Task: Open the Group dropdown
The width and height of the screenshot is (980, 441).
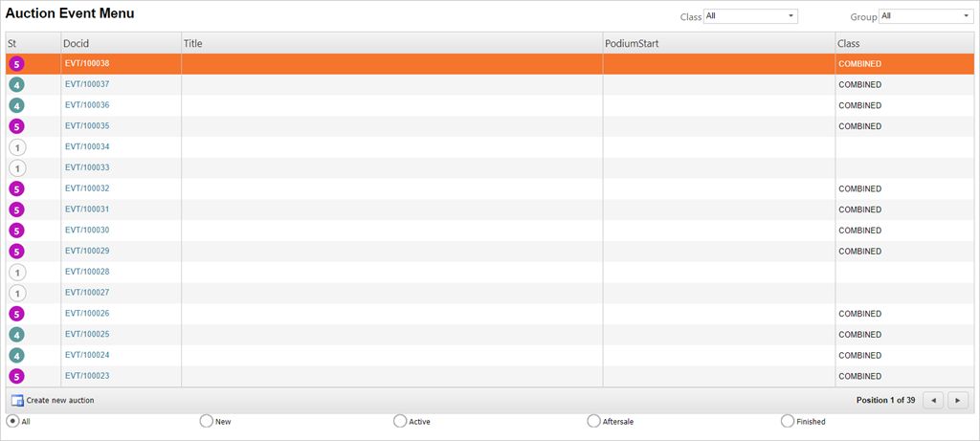Action: pyautogui.click(x=925, y=16)
